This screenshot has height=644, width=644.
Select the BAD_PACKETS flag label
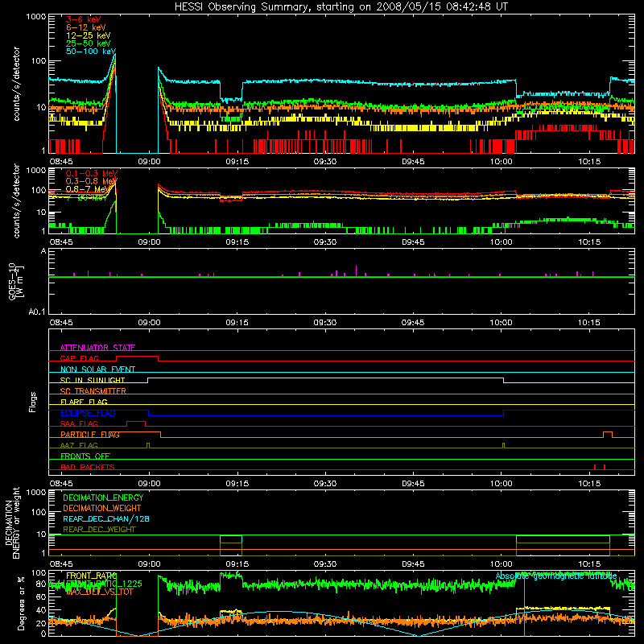click(88, 467)
